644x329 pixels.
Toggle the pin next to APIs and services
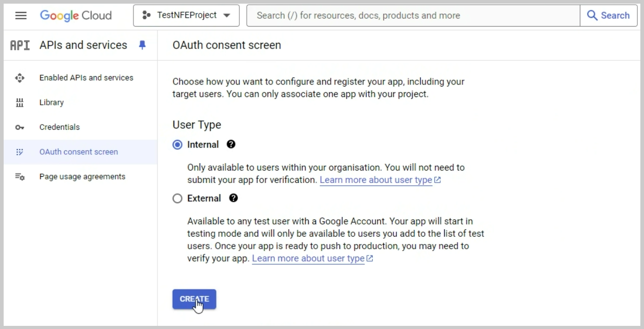142,45
